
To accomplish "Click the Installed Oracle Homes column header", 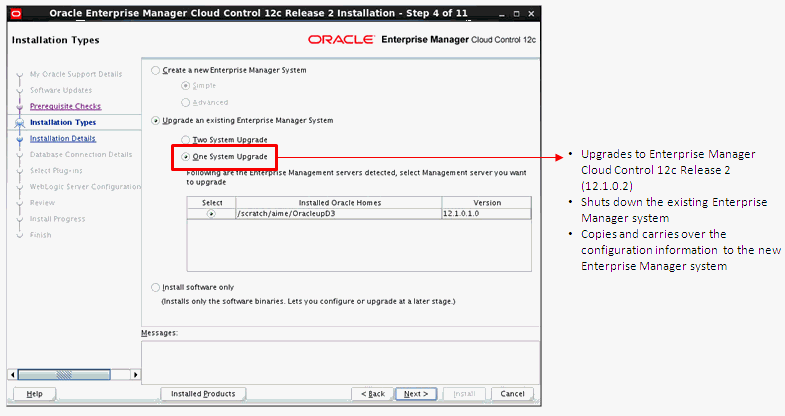I will point(339,203).
